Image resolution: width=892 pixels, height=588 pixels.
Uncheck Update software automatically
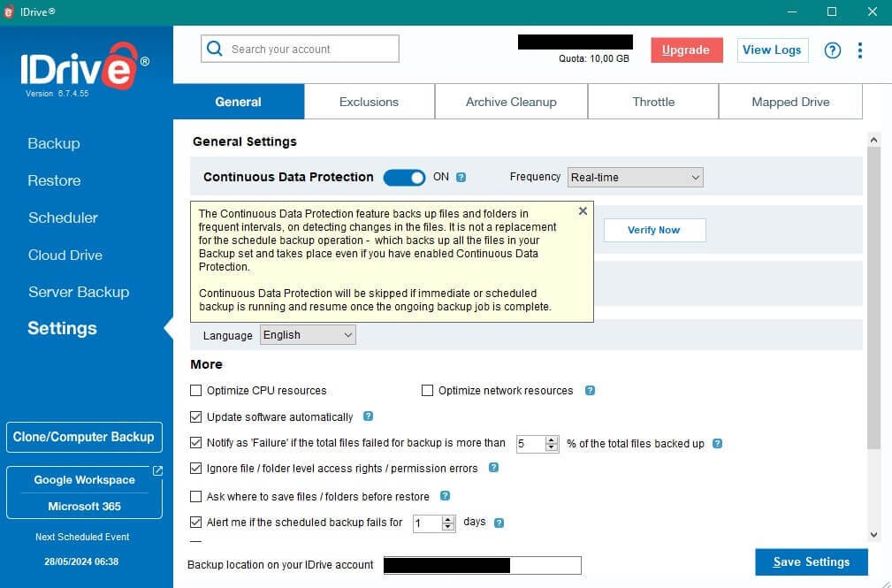click(x=195, y=417)
